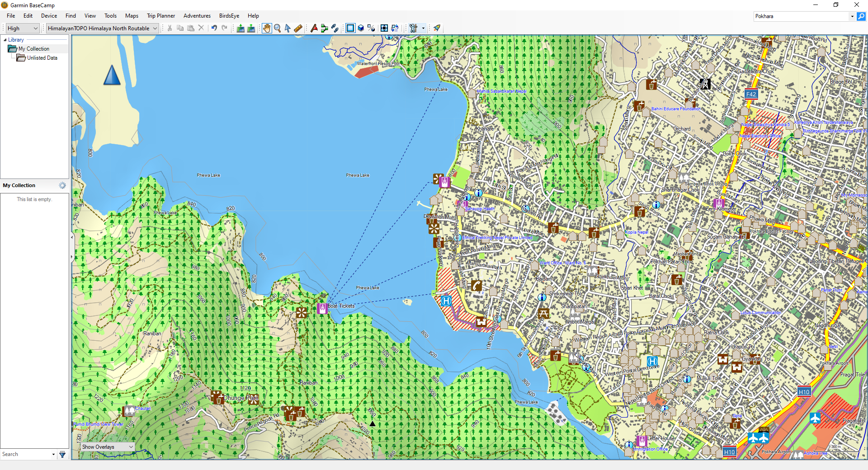Open the bottom Search filter dropdown arrow

(53, 454)
